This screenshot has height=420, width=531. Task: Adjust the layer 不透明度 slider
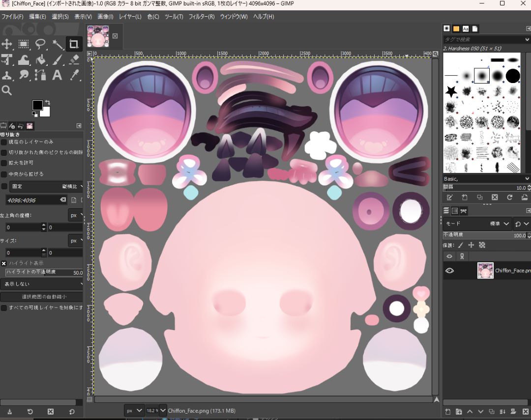(x=485, y=235)
